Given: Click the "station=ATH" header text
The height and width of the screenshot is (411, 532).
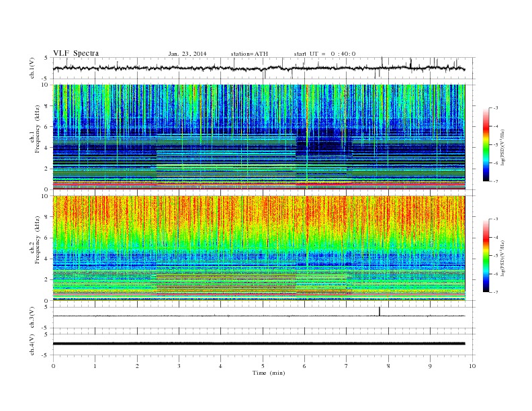Looking at the screenshot, I should (249, 54).
